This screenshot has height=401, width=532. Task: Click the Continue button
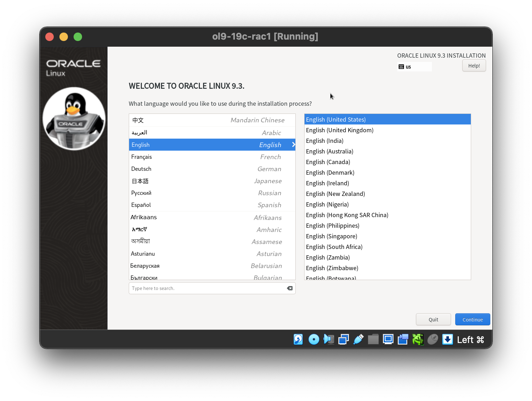[x=473, y=319]
